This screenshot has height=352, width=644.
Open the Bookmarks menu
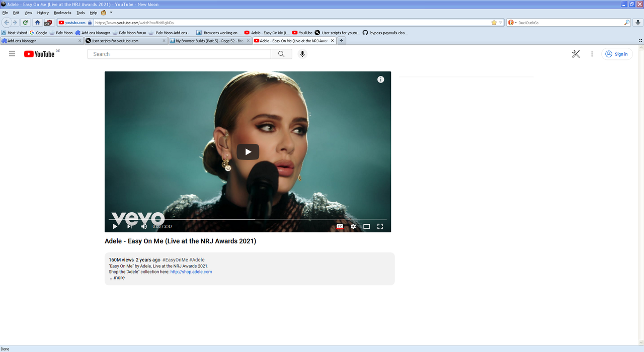pyautogui.click(x=62, y=13)
